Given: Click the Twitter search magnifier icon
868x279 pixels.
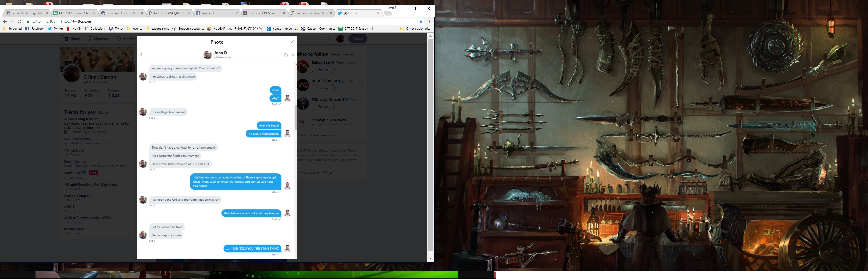Looking at the screenshot, I should click(x=327, y=39).
